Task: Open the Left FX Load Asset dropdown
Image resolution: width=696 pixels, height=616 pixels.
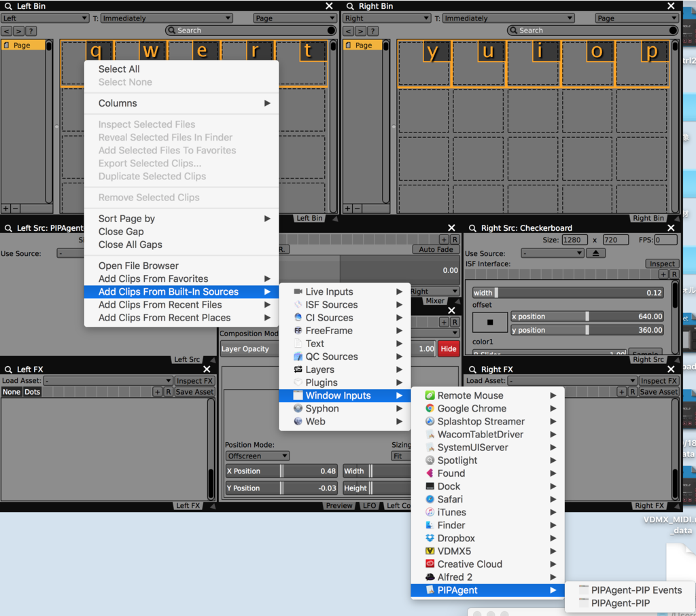Action: pos(108,380)
